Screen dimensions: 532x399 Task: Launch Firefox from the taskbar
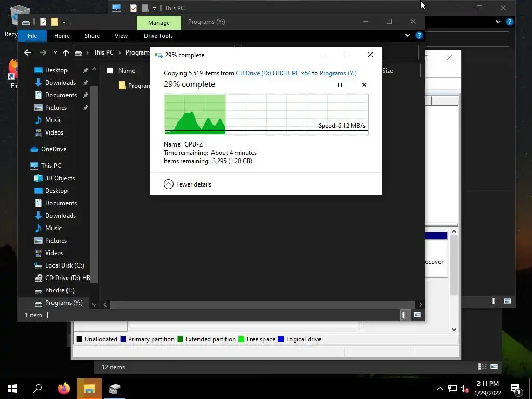(63, 389)
